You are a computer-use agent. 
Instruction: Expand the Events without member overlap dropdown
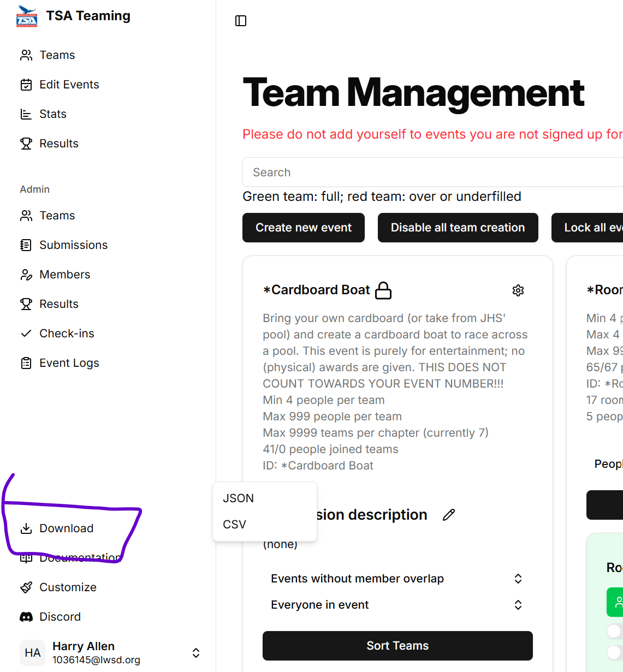coord(397,579)
